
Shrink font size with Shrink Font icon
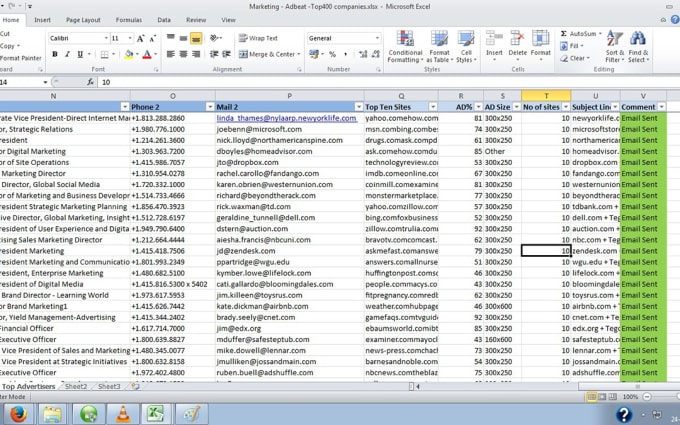pyautogui.click(x=153, y=39)
